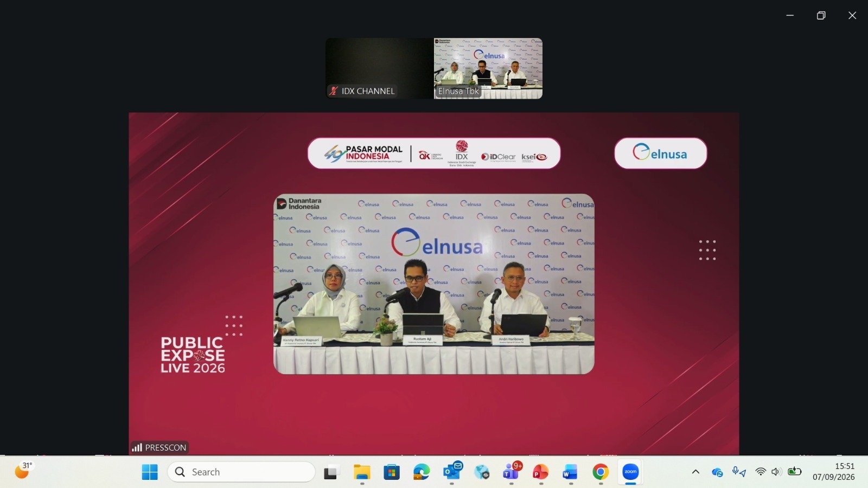
Task: Click the Task View icon
Action: point(332,472)
